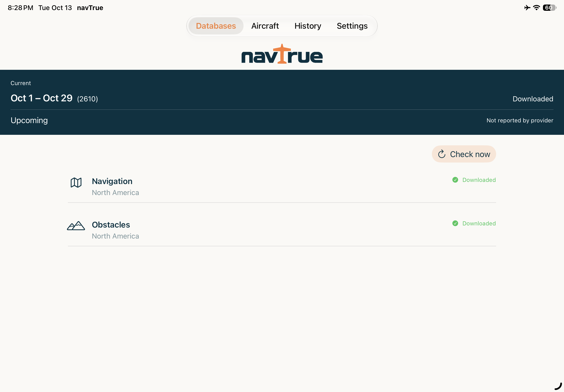
Task: Click the Oct 1 – Oct 29 cycle dates
Action: click(x=42, y=98)
